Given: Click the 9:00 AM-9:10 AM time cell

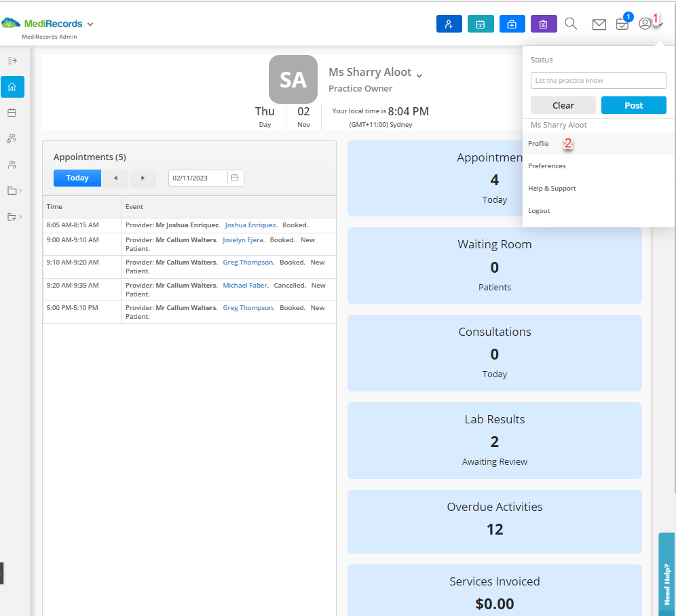Looking at the screenshot, I should pyautogui.click(x=82, y=244).
